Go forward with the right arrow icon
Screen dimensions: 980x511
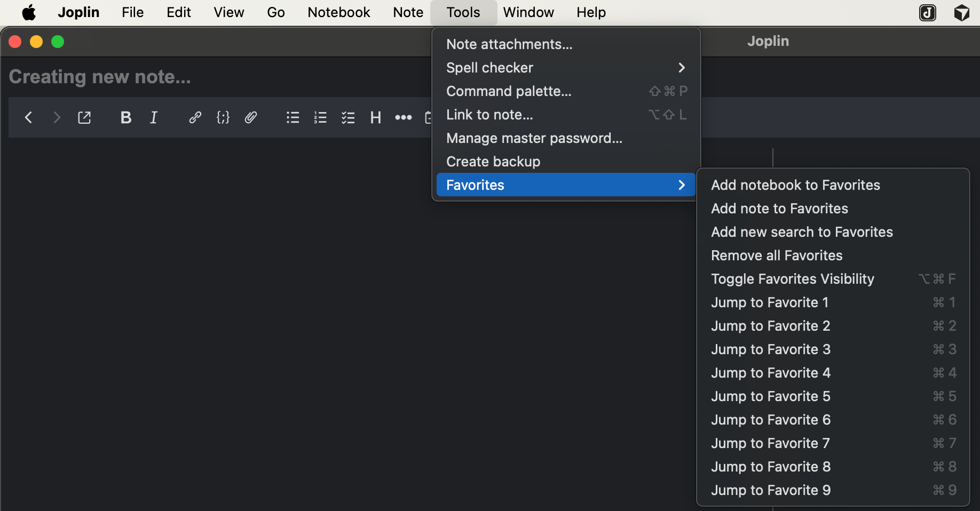[x=57, y=117]
